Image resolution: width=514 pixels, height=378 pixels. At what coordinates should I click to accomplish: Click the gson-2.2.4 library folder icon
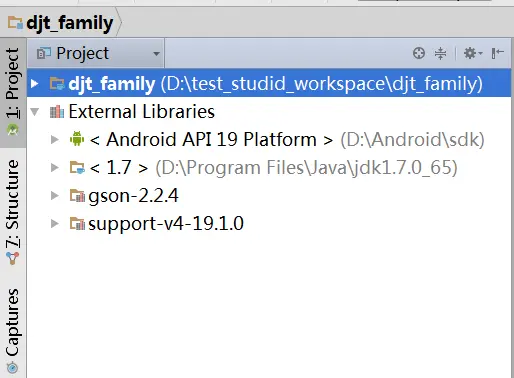click(x=77, y=195)
